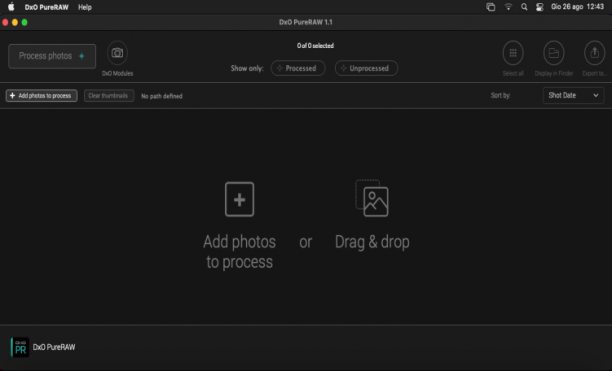Click the large Add photos plus icon
Image resolution: width=612 pixels, height=371 pixels.
pyautogui.click(x=239, y=199)
